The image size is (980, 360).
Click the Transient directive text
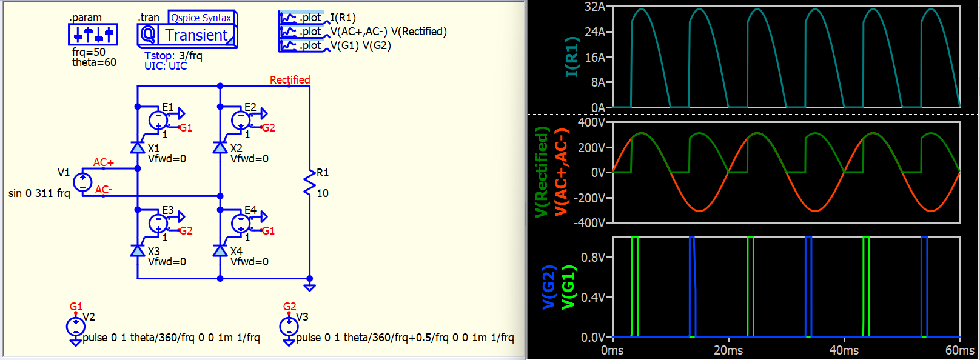pos(196,36)
